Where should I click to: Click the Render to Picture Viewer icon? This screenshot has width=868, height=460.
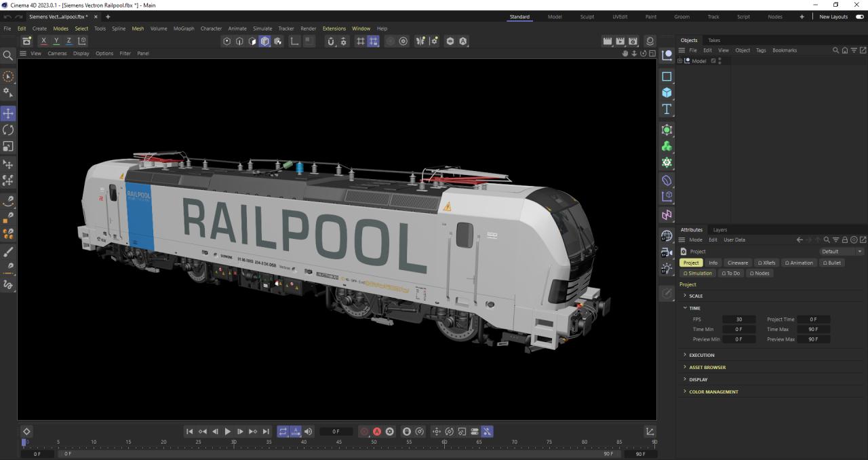coord(620,41)
